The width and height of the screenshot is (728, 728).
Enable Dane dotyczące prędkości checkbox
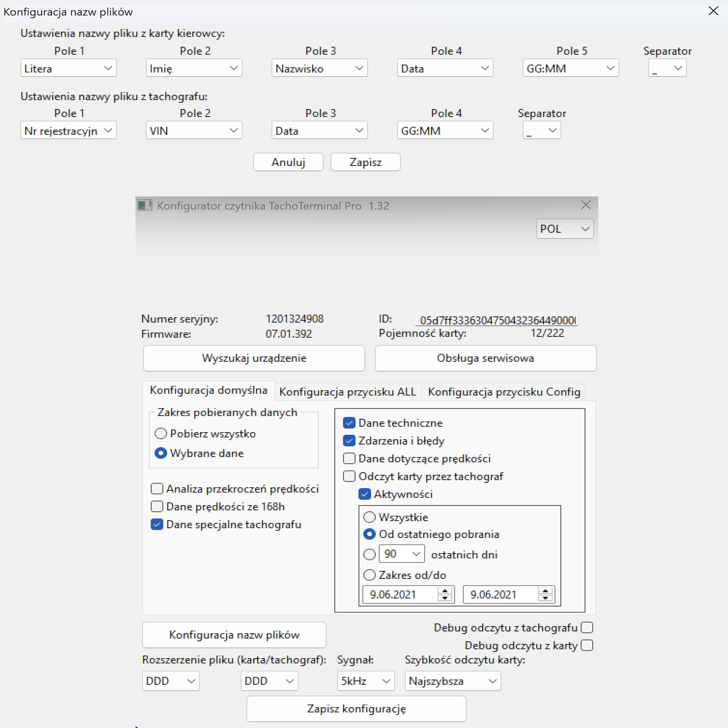349,459
